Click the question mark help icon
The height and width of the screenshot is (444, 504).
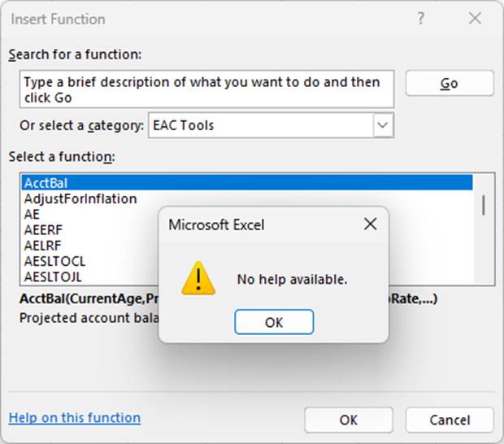pos(420,19)
